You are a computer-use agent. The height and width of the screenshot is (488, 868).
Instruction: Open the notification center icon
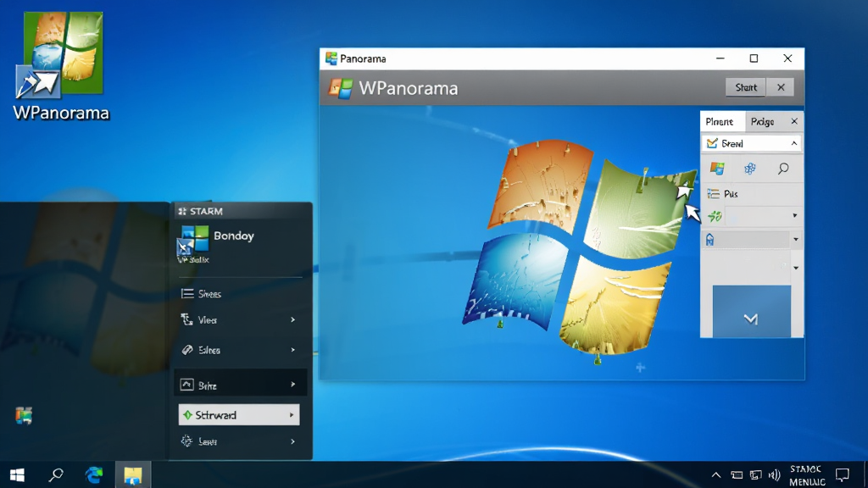843,474
